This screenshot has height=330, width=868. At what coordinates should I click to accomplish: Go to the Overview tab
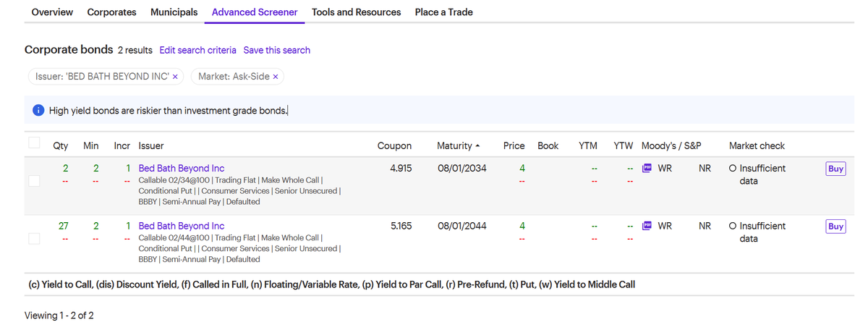pyautogui.click(x=52, y=12)
